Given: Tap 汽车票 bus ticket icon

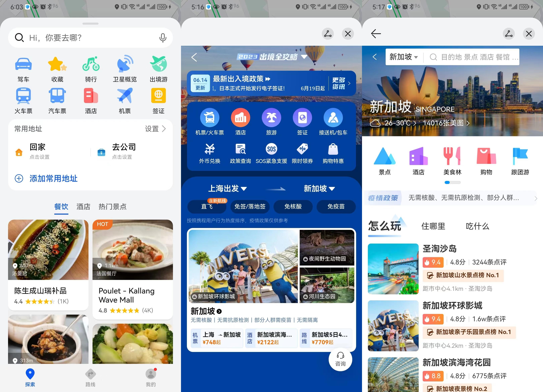Looking at the screenshot, I should click(x=57, y=96).
